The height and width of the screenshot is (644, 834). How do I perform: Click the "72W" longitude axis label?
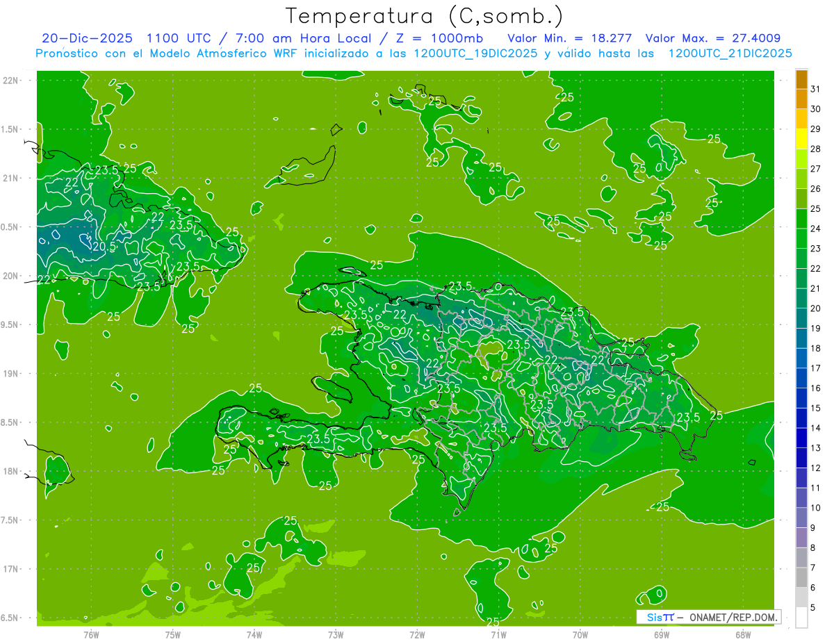coord(417,634)
